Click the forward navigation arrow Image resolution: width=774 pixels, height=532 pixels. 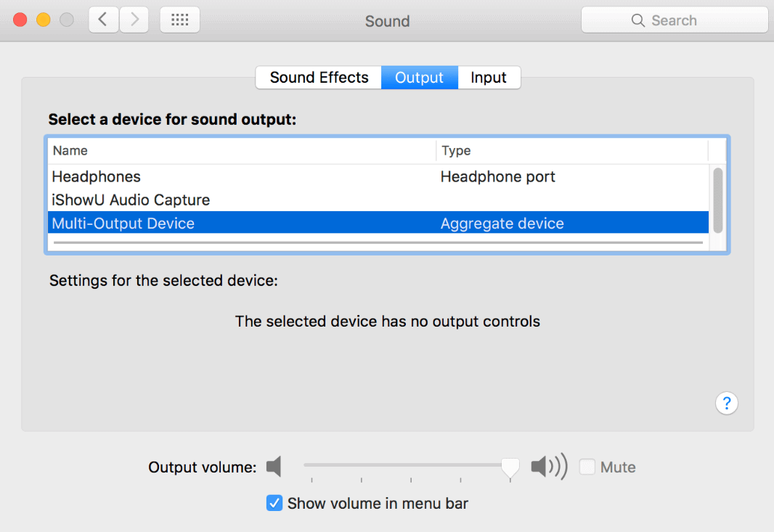click(134, 20)
